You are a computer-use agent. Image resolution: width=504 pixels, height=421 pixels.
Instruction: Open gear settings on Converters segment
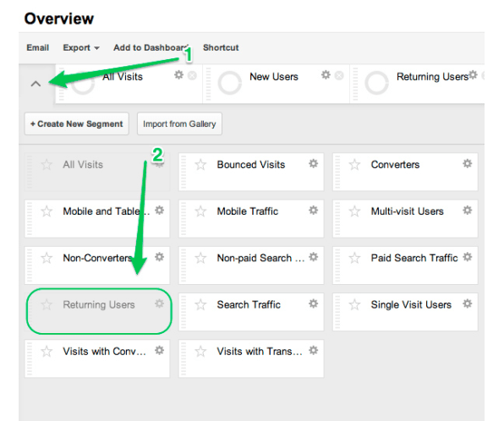[468, 163]
